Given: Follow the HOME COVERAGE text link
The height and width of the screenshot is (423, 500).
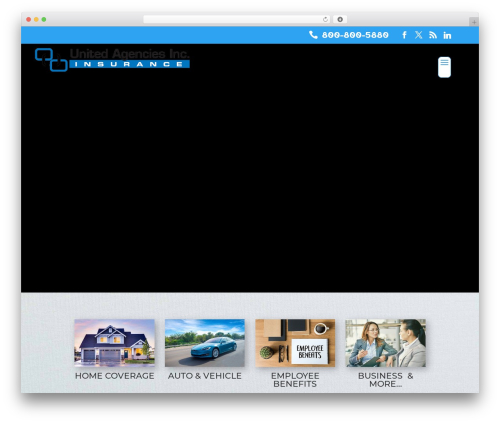Looking at the screenshot, I should pyautogui.click(x=114, y=376).
